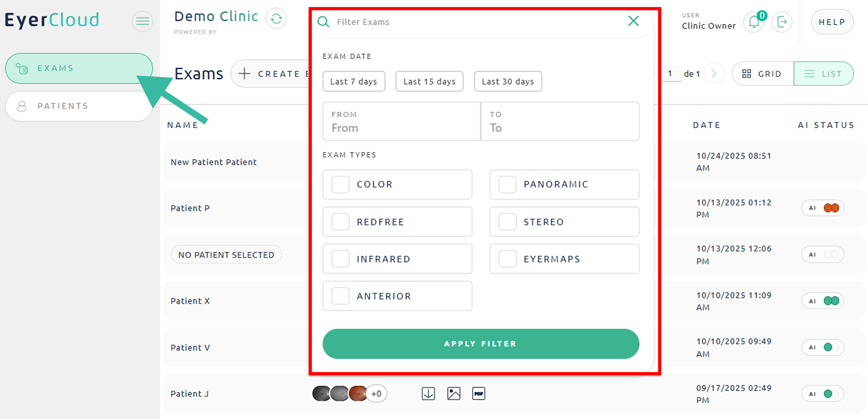Click the PDF icon for Patient J

tap(478, 393)
